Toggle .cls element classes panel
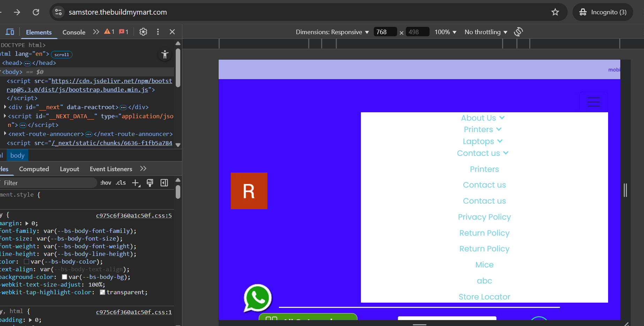Image resolution: width=644 pixels, height=326 pixels. [121, 183]
